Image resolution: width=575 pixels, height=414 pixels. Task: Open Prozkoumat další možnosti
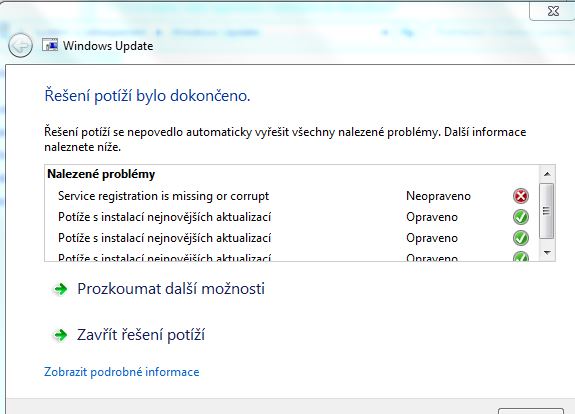pos(171,289)
